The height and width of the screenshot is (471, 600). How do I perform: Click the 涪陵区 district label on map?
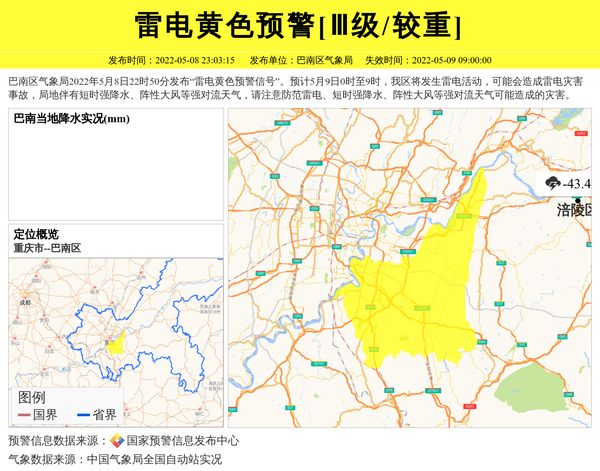[x=575, y=211]
